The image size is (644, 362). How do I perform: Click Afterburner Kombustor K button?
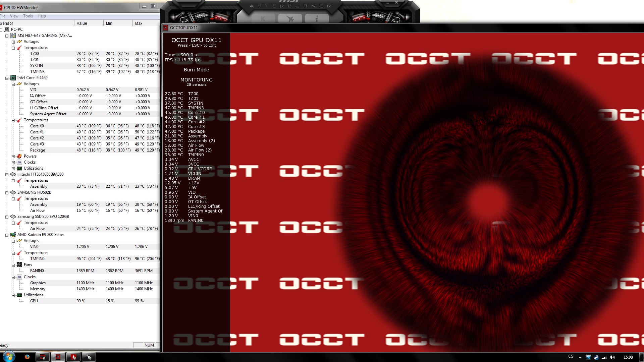pos(263,19)
